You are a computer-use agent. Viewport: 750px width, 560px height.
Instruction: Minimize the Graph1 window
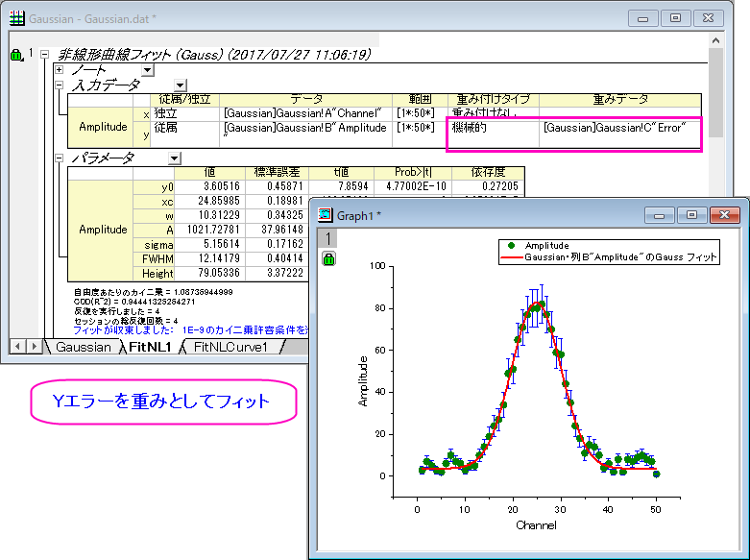pos(660,215)
